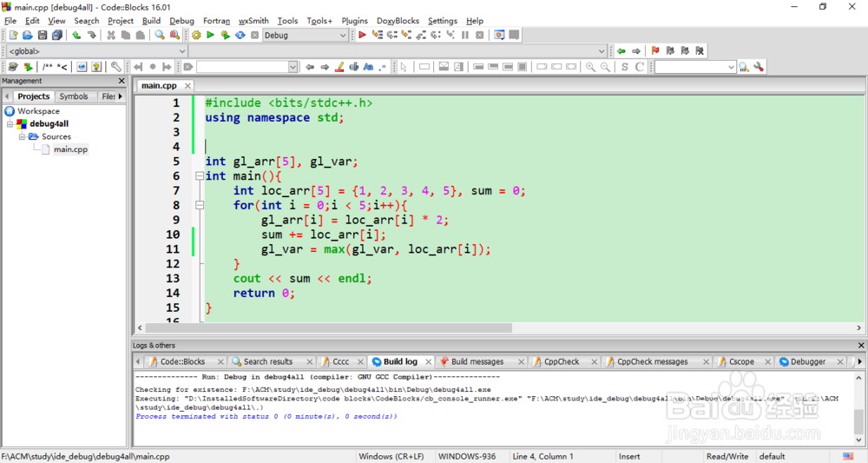This screenshot has height=463, width=868.
Task: Collapse the debug4all project tree node
Action: pos(10,123)
